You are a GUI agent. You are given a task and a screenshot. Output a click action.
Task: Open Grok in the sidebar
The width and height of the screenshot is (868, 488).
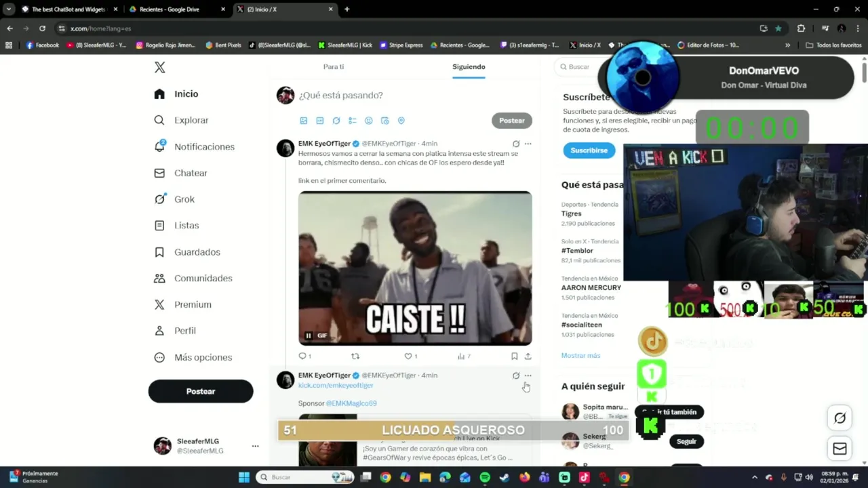click(x=174, y=199)
